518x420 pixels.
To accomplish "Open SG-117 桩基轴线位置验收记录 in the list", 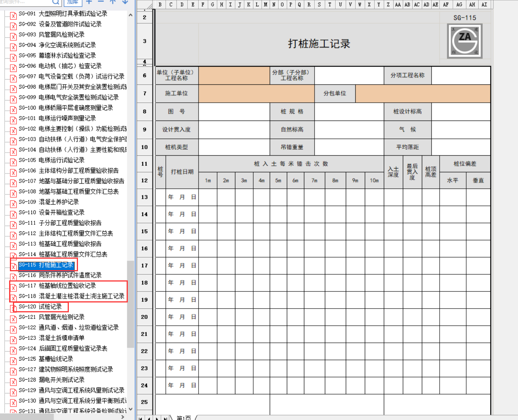I will click(x=67, y=286).
